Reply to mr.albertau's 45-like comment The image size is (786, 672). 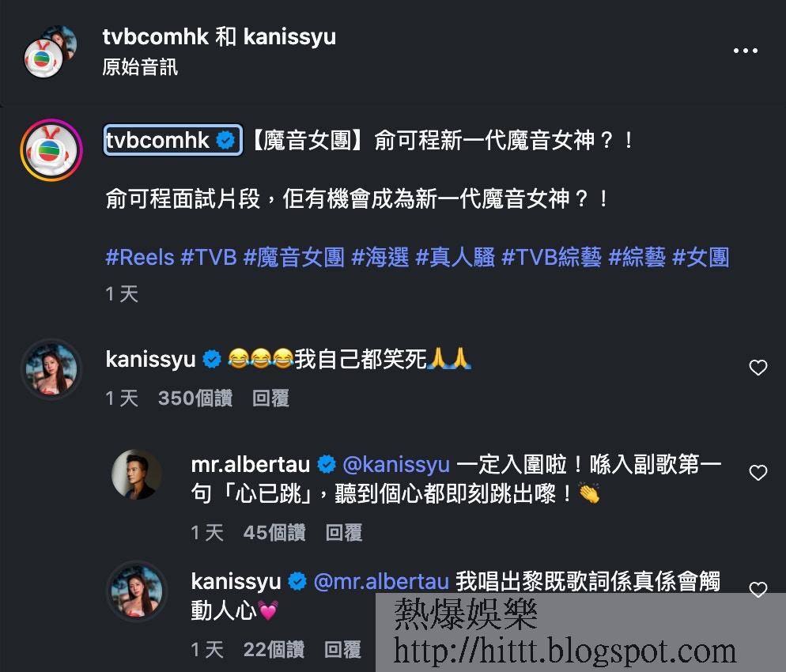tap(344, 533)
